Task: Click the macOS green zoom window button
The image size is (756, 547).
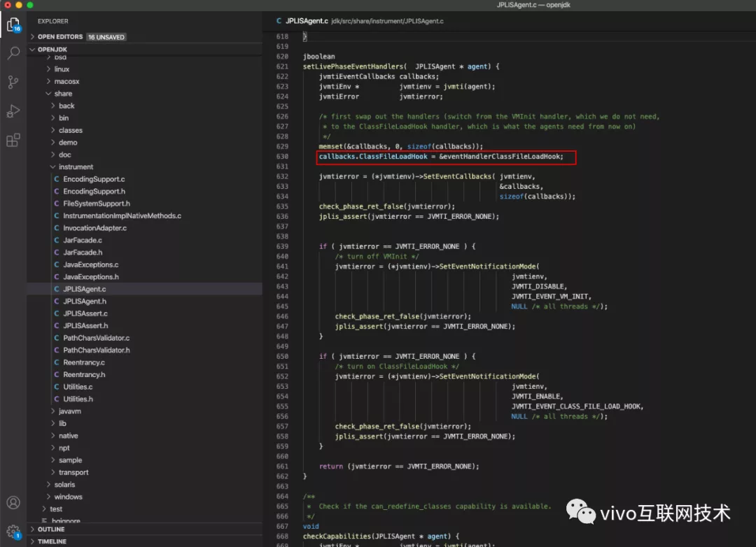Action: click(30, 5)
